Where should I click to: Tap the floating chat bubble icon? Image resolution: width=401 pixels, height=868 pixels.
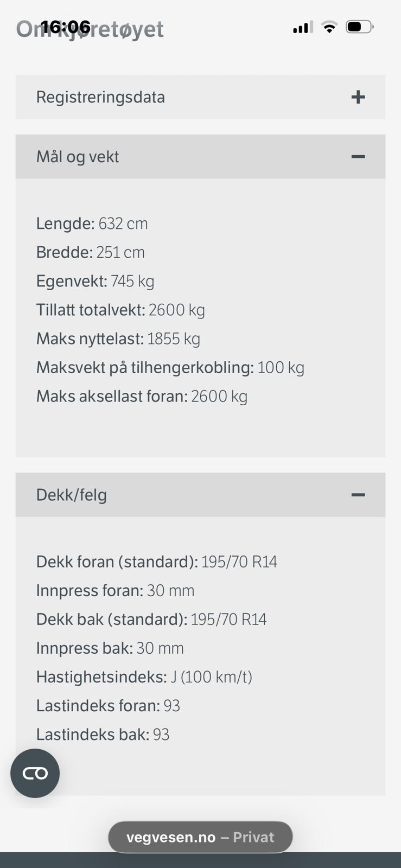35,773
